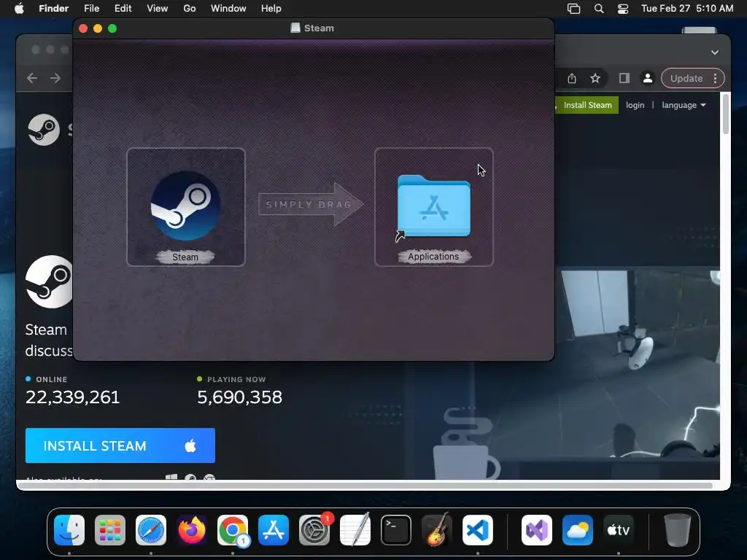
Task: Open the View menu
Action: [x=158, y=9]
